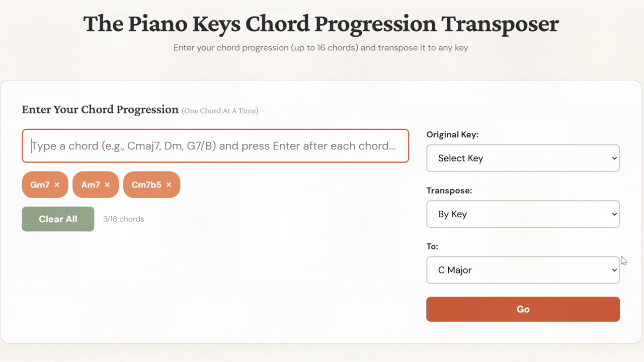This screenshot has height=362, width=644.
Task: Remove the Gm7 chord using its × icon
Action: [57, 185]
